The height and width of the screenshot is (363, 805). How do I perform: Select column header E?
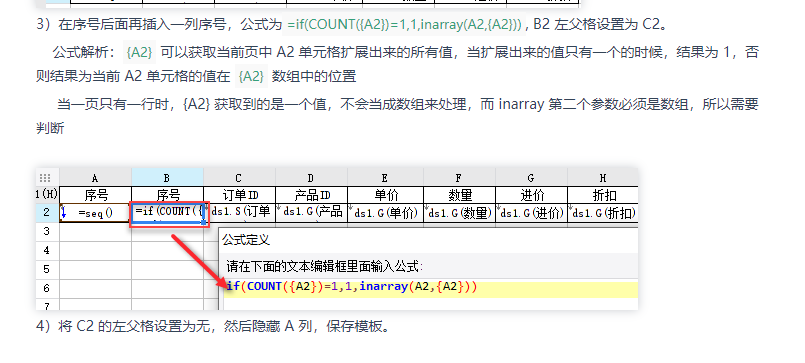(x=385, y=178)
